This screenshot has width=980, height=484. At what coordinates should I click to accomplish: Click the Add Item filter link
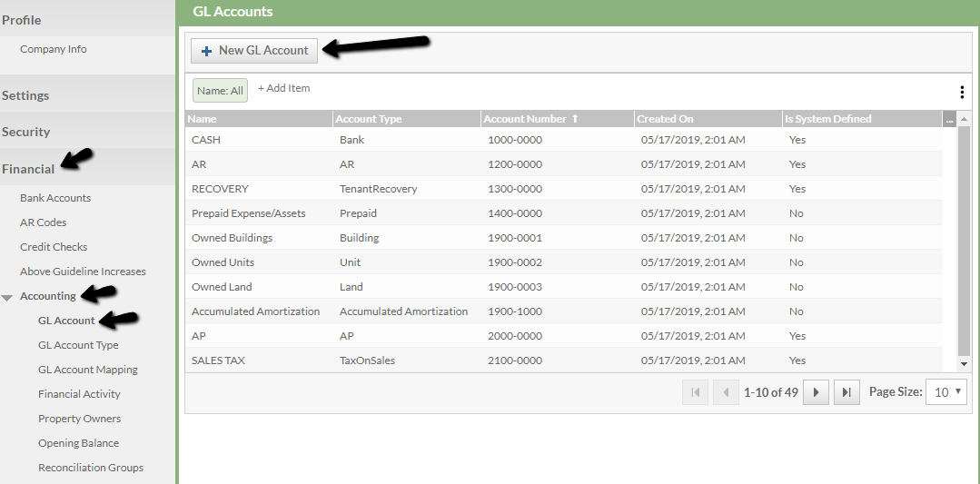283,88
